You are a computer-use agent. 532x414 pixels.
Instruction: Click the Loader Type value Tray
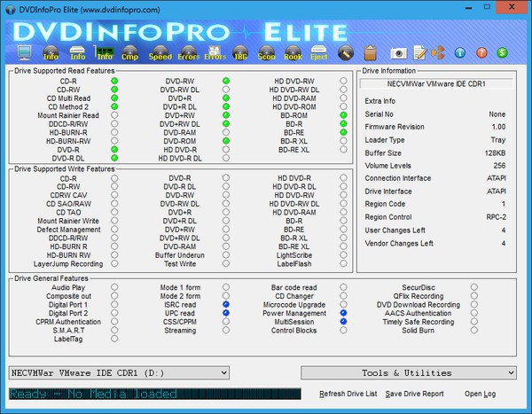[x=498, y=140]
